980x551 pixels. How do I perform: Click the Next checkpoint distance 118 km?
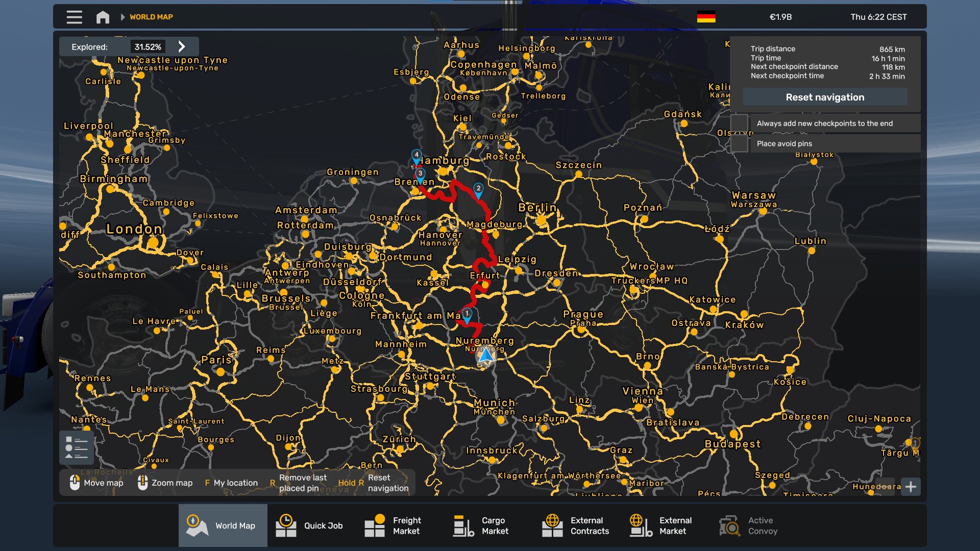893,67
